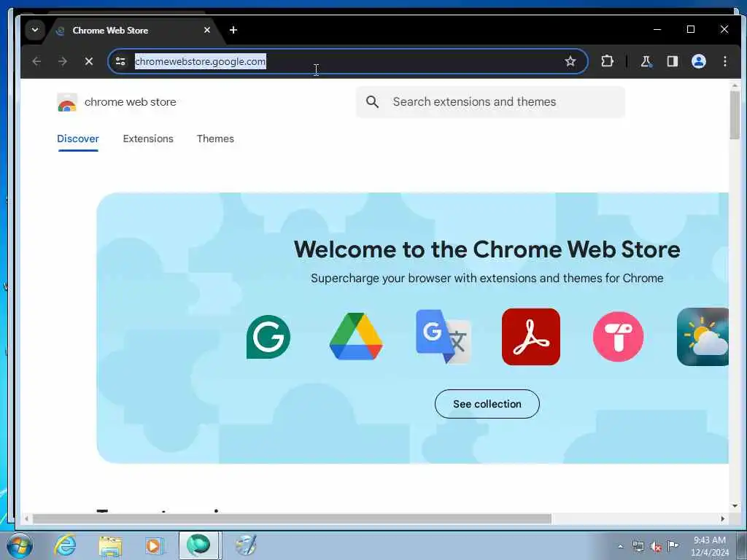This screenshot has height=560, width=747.
Task: Open the weather extension icon
Action: (x=703, y=337)
